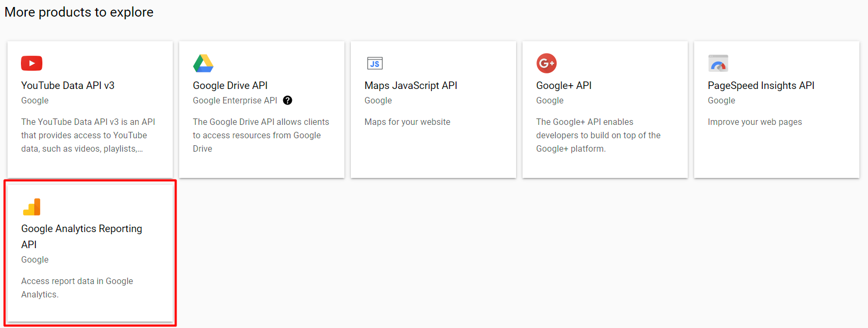Click the Google Analytics bar chart icon
Image resolution: width=868 pixels, height=328 pixels.
(x=32, y=207)
